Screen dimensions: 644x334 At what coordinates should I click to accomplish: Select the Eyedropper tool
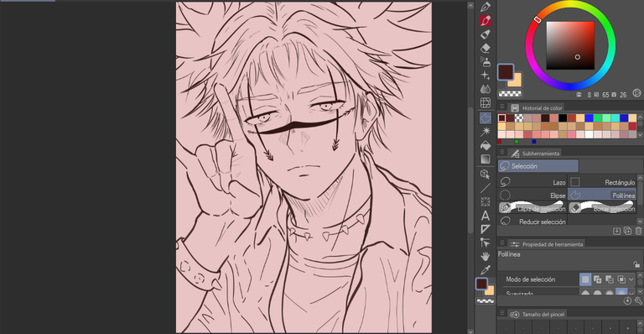click(485, 270)
